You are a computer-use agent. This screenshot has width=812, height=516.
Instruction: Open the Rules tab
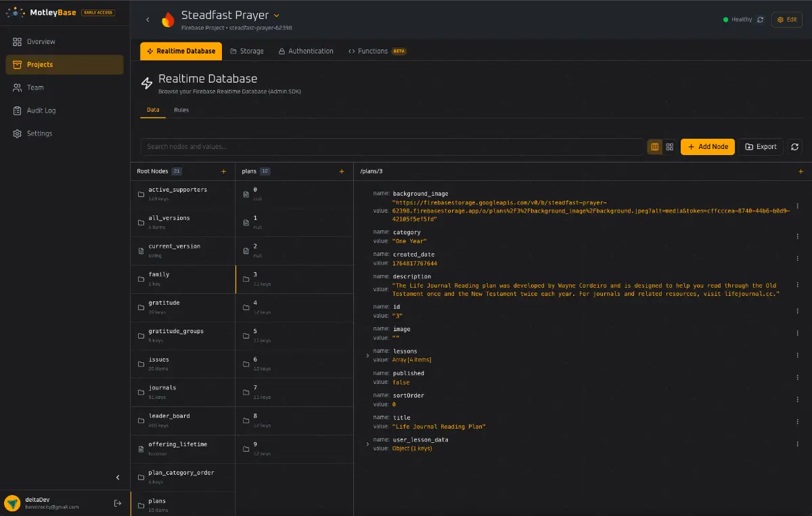[x=181, y=110]
